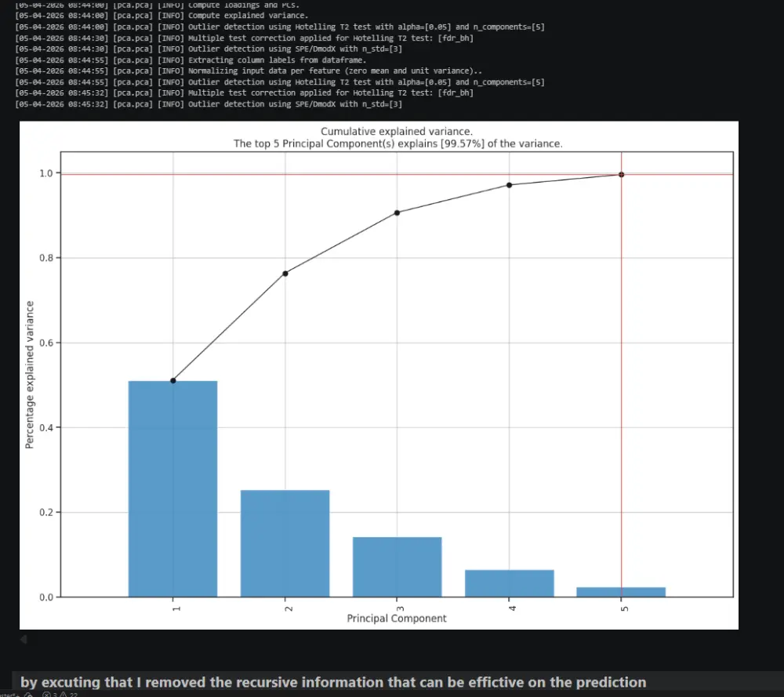Click the cumulative line point above component 3
This screenshot has width=784, height=697.
click(397, 212)
